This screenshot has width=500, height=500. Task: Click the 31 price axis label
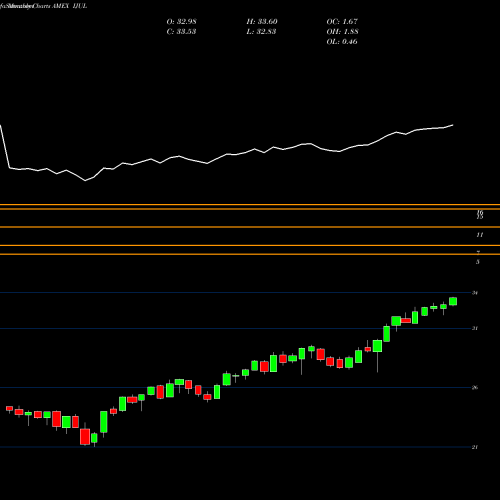point(475,328)
